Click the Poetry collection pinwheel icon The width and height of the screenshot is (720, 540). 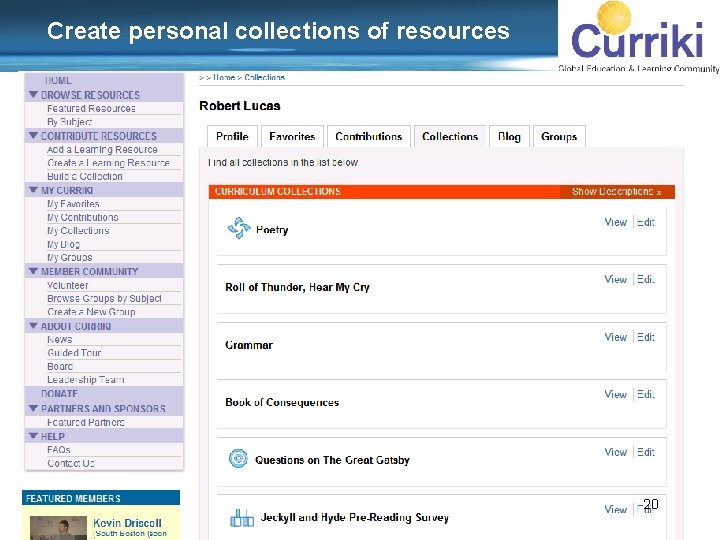point(239,228)
